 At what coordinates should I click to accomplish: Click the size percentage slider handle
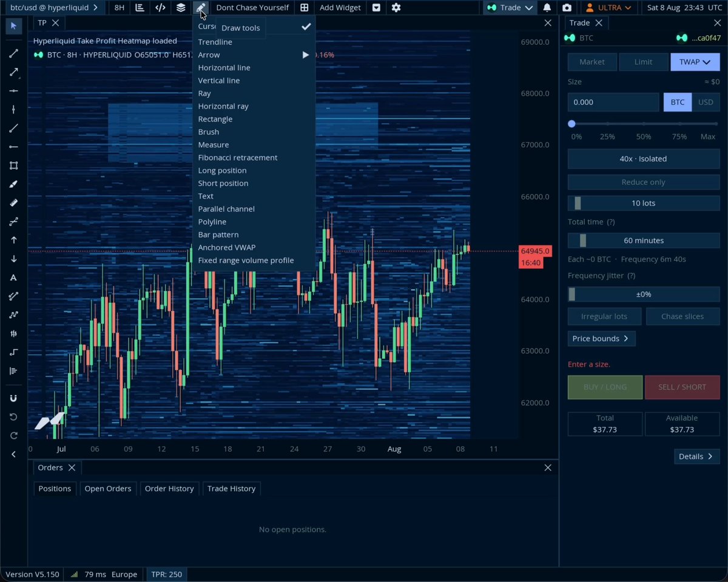click(571, 124)
